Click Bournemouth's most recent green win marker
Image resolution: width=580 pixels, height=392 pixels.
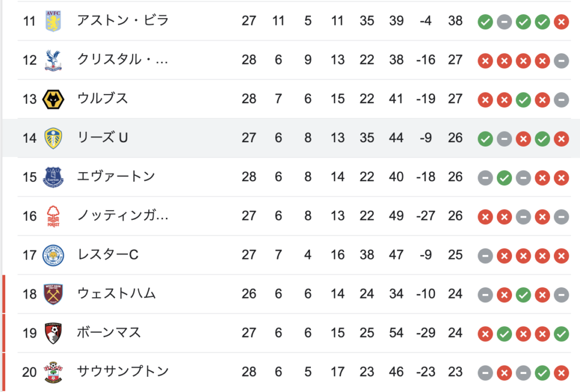(x=561, y=334)
